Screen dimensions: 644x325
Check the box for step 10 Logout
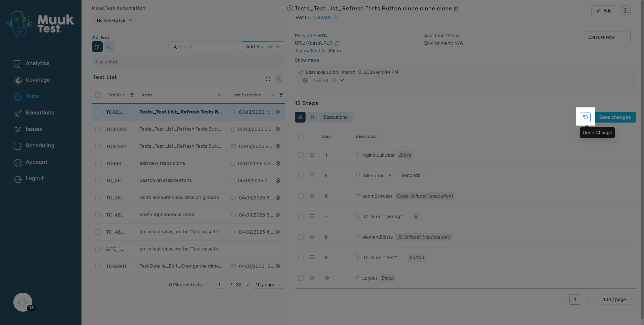click(301, 278)
